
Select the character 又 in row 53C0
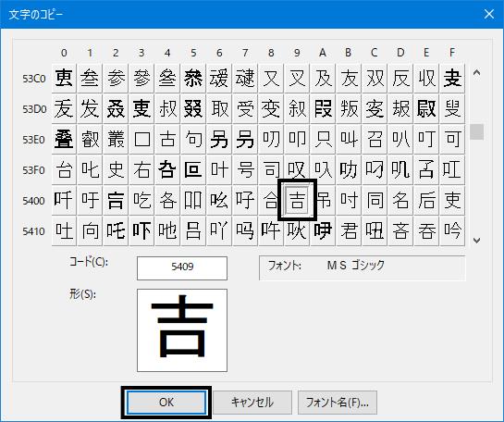[271, 78]
